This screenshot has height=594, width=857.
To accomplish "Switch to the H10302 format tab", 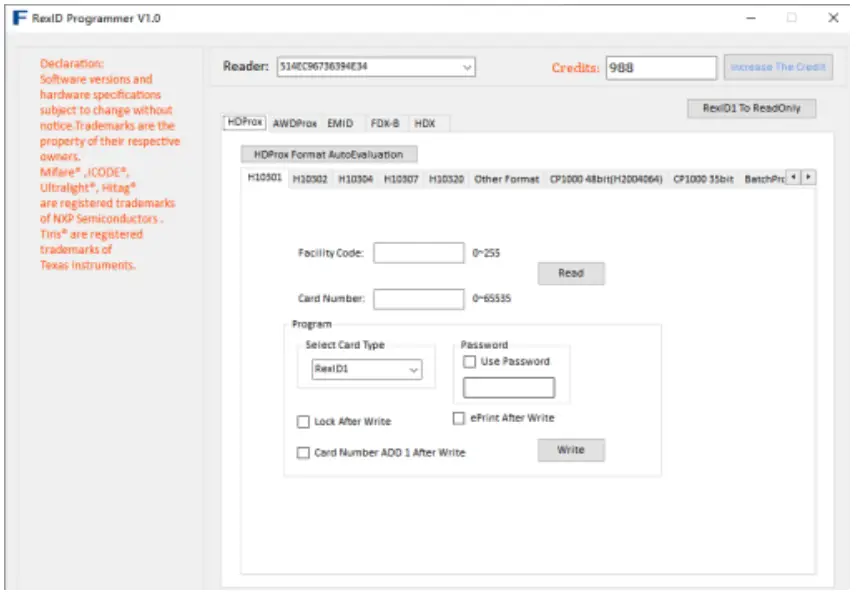I will (310, 179).
